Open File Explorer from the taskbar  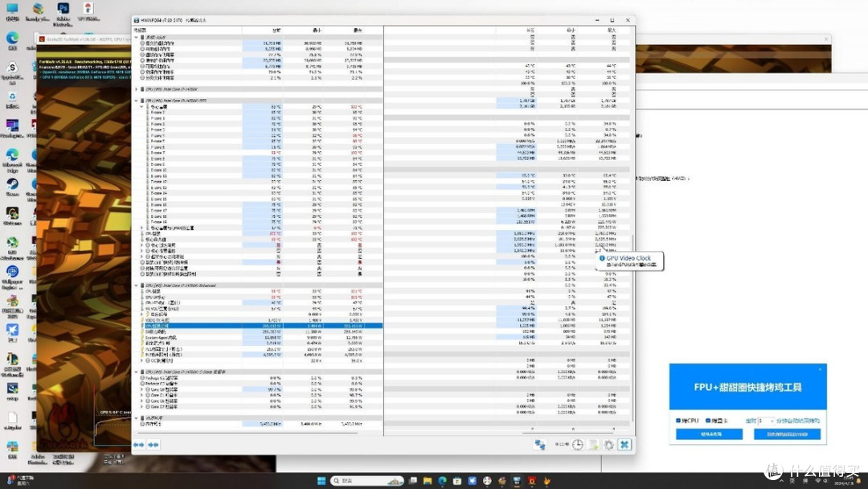click(428, 481)
